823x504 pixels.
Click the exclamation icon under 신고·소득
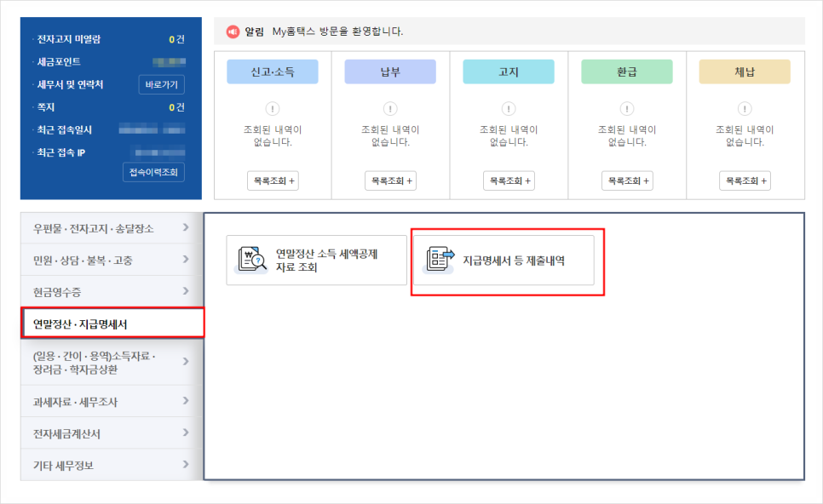pos(272,109)
